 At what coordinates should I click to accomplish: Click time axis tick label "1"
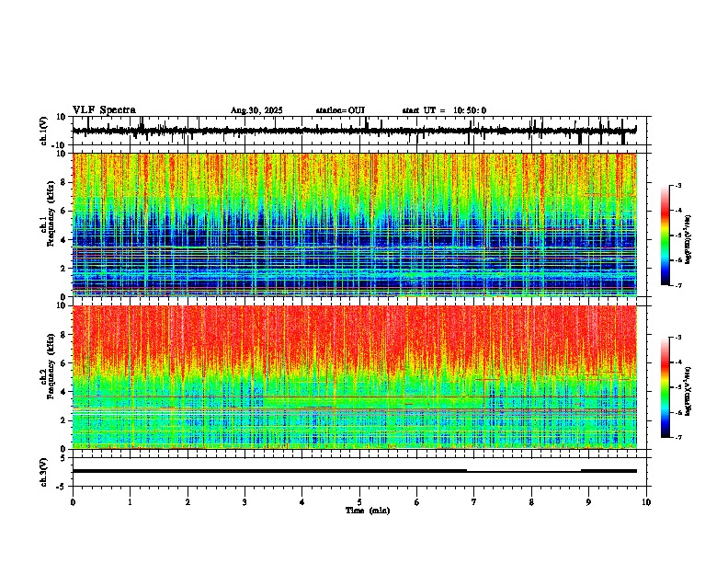[130, 502]
